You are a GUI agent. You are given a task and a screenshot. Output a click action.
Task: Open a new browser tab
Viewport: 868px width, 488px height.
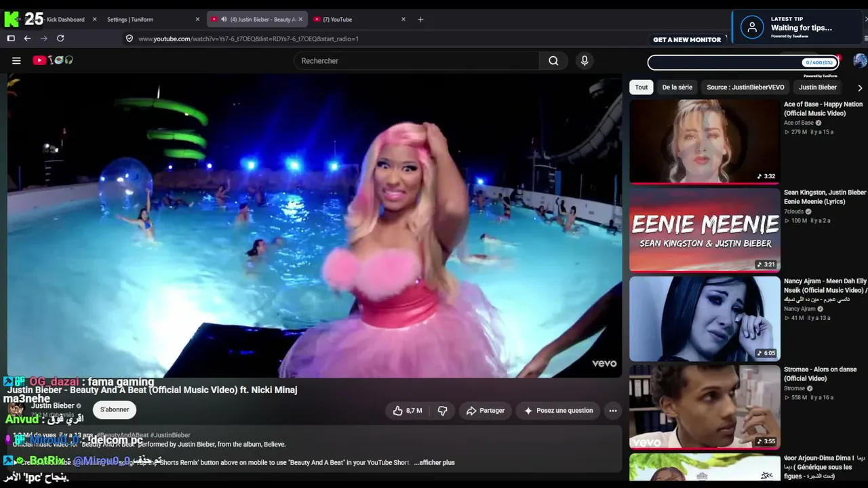pyautogui.click(x=420, y=19)
